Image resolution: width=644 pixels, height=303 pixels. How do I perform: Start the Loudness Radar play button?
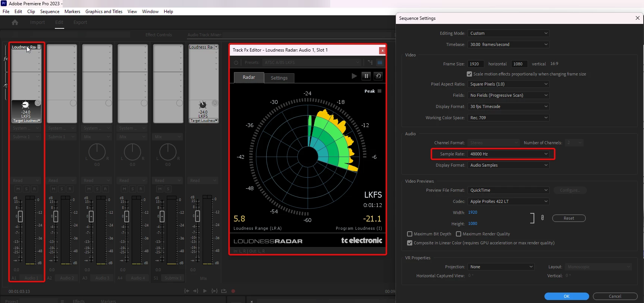pos(354,76)
